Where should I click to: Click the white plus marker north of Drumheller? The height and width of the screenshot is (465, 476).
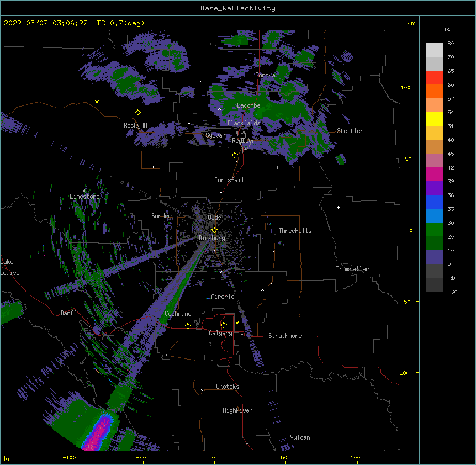coord(338,207)
